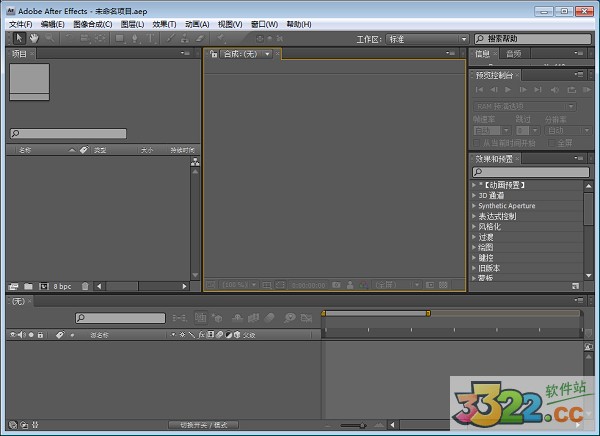This screenshot has height=436, width=600.
Task: Click the search field in Project panel
Action: (x=68, y=133)
